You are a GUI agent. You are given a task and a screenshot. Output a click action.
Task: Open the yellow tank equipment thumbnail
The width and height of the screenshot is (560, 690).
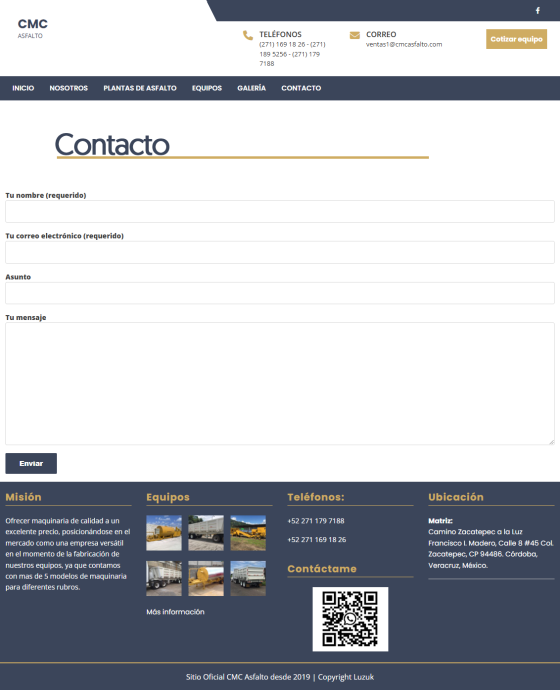coord(164,533)
